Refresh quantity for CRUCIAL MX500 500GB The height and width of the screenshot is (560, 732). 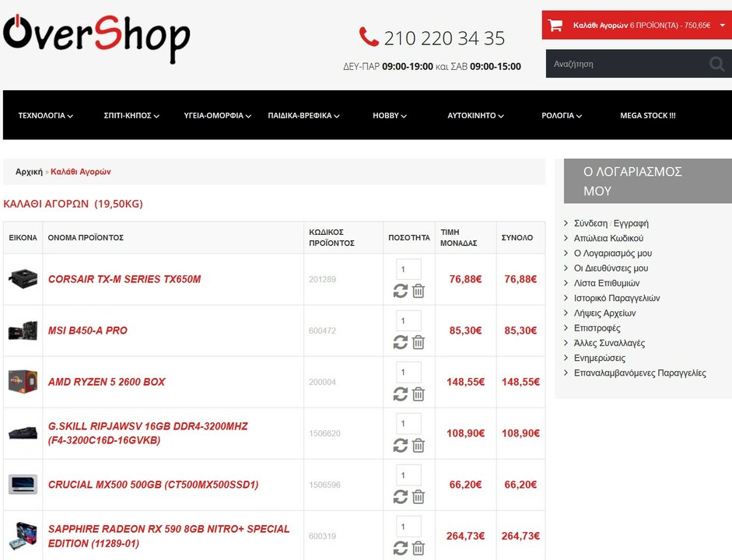click(400, 497)
